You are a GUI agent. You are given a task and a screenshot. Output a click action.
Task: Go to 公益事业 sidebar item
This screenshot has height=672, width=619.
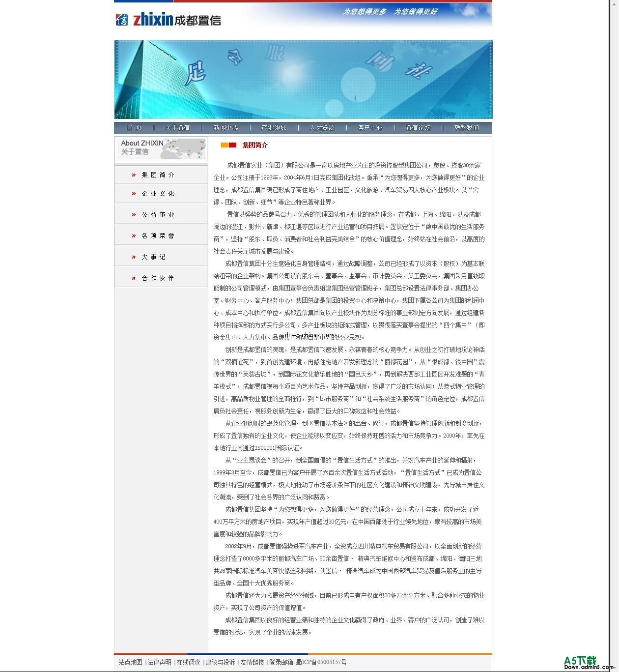point(158,215)
